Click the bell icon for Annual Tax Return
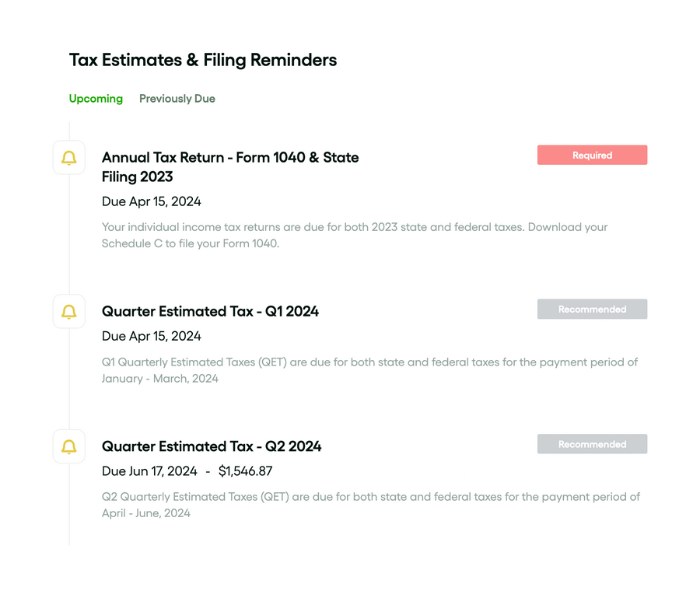 point(69,158)
